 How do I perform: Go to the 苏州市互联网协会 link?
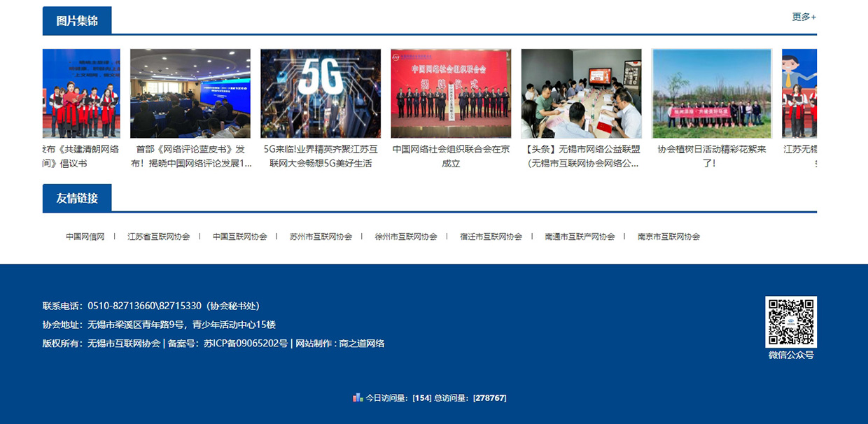[321, 236]
